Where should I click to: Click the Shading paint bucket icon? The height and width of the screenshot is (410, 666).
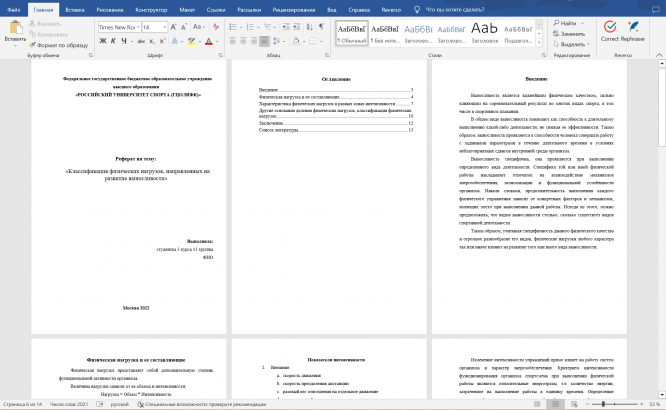pyautogui.click(x=296, y=41)
